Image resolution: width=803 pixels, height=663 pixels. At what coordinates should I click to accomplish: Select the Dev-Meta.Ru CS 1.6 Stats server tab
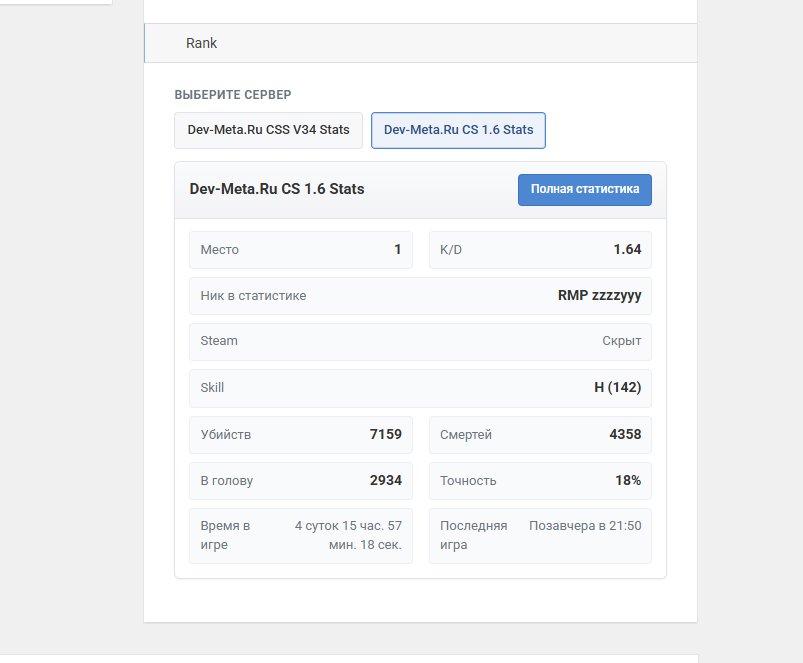pyautogui.click(x=458, y=131)
